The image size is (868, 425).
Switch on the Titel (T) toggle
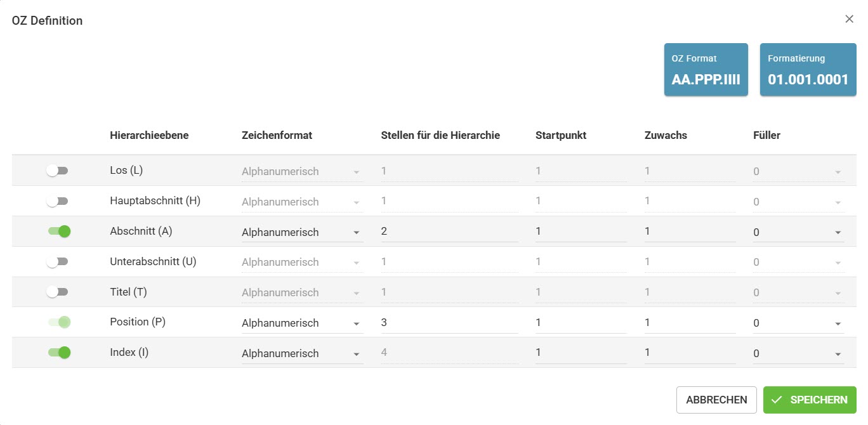click(x=57, y=292)
